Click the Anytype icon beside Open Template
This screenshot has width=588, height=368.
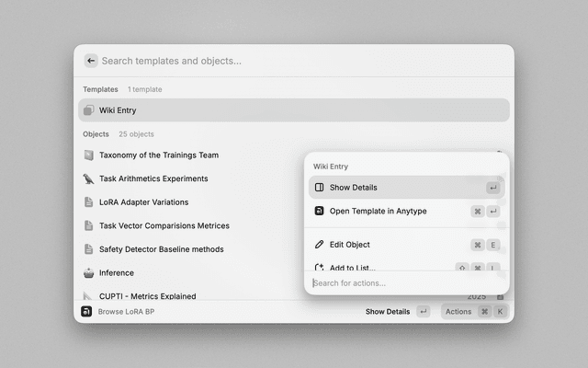(319, 211)
